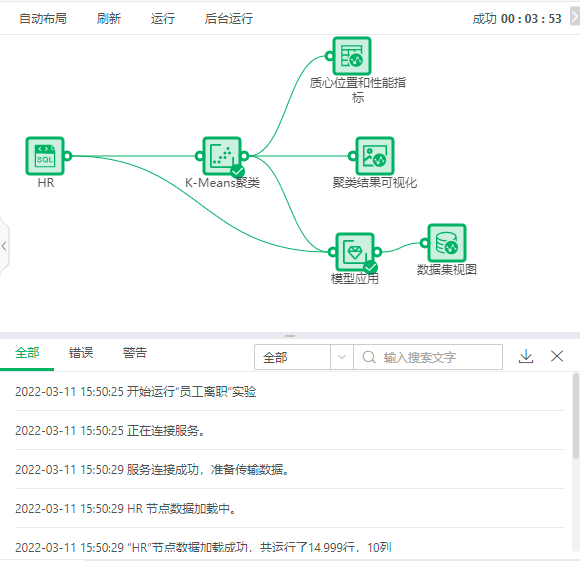Select the HR SQL data source node
The image size is (580, 561).
click(x=45, y=156)
